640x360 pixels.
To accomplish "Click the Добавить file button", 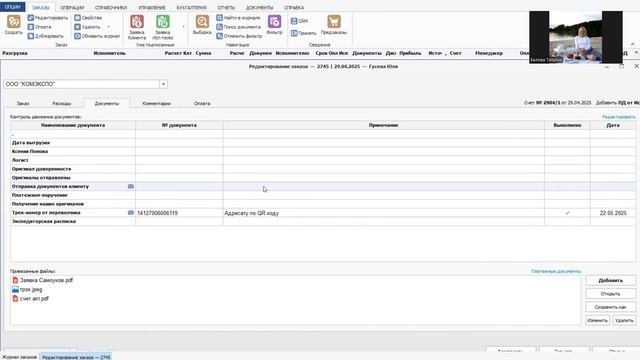I will (x=611, y=280).
